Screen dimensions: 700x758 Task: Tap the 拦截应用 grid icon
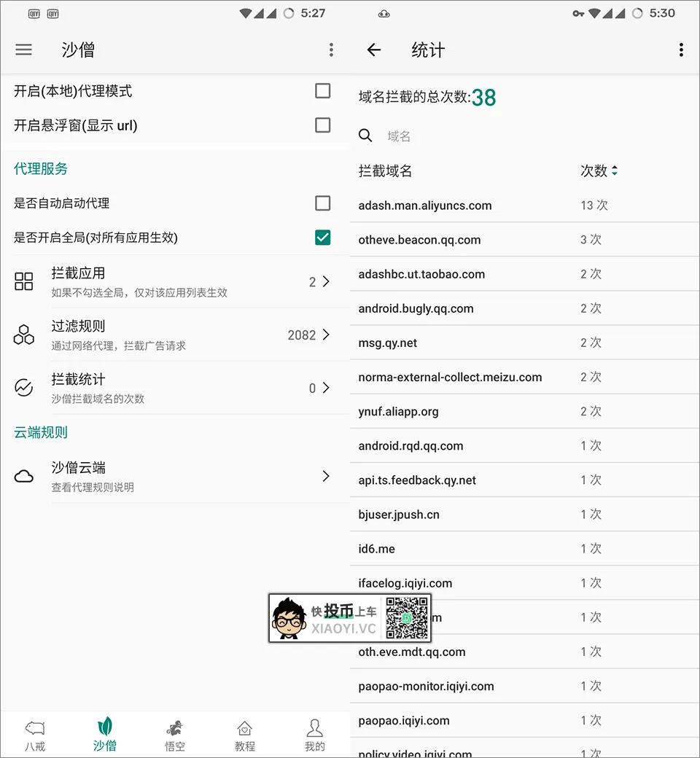coord(23,281)
